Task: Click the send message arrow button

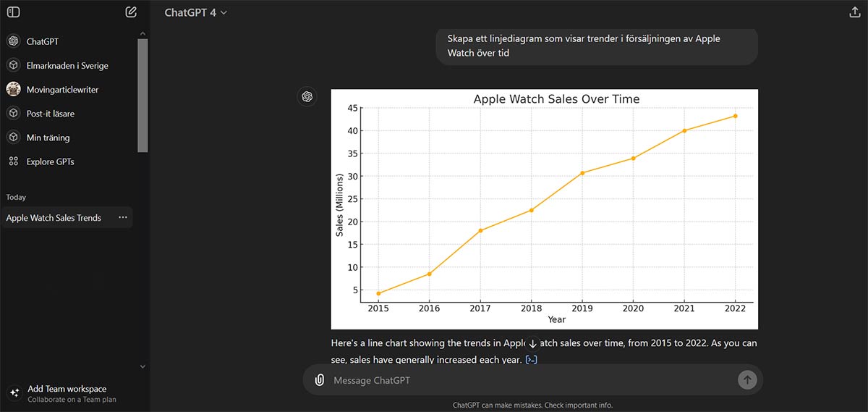Action: pyautogui.click(x=747, y=380)
